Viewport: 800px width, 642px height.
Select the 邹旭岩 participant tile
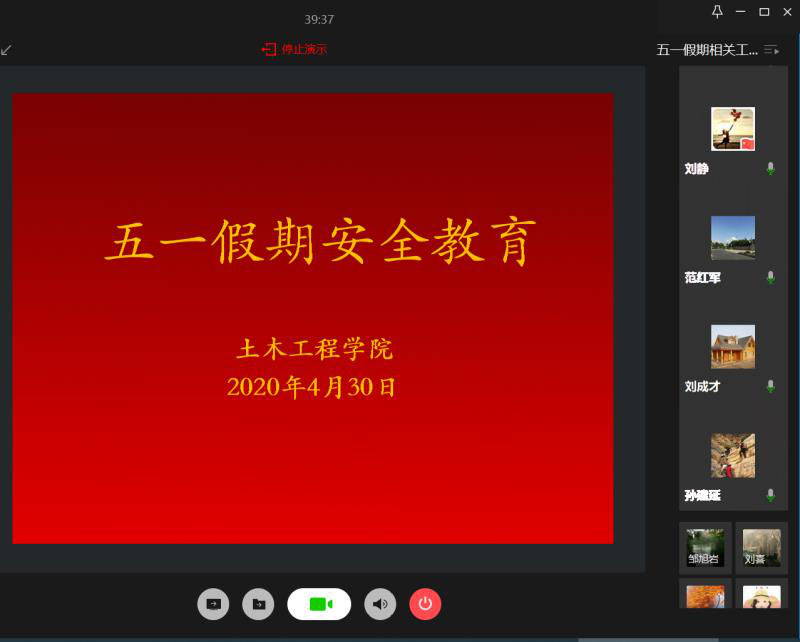(x=705, y=548)
